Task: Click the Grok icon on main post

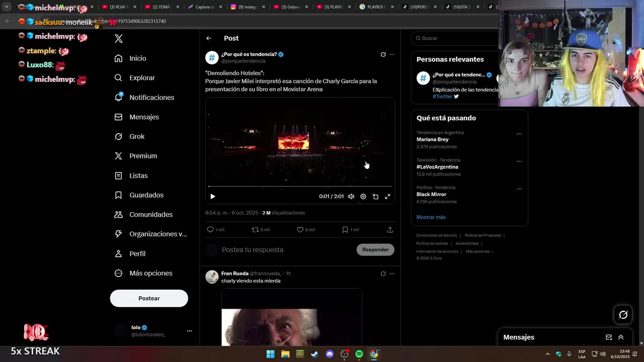Action: tap(383, 54)
